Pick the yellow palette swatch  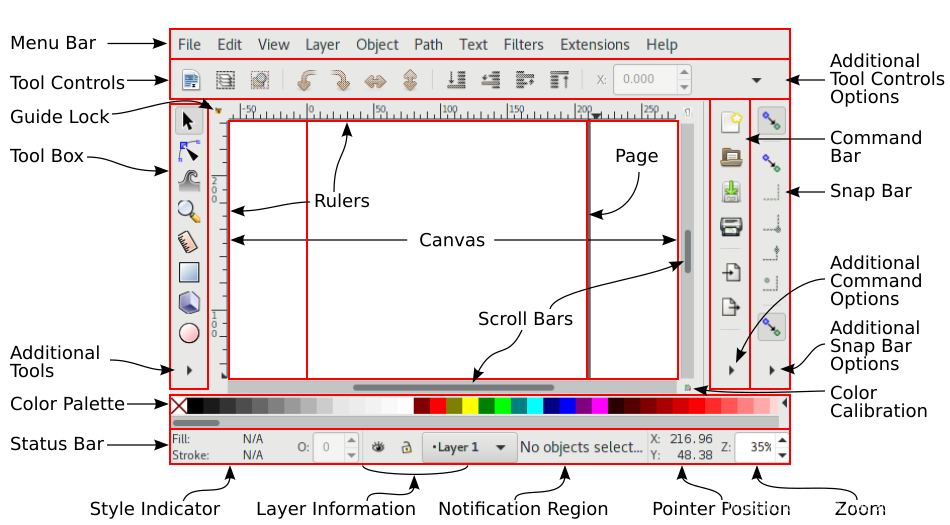(470, 406)
